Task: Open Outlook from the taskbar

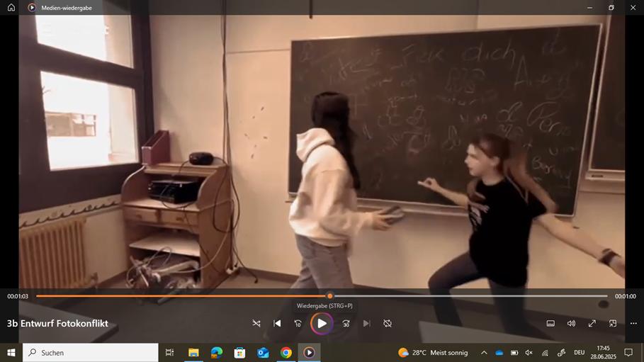Action: coord(263,352)
